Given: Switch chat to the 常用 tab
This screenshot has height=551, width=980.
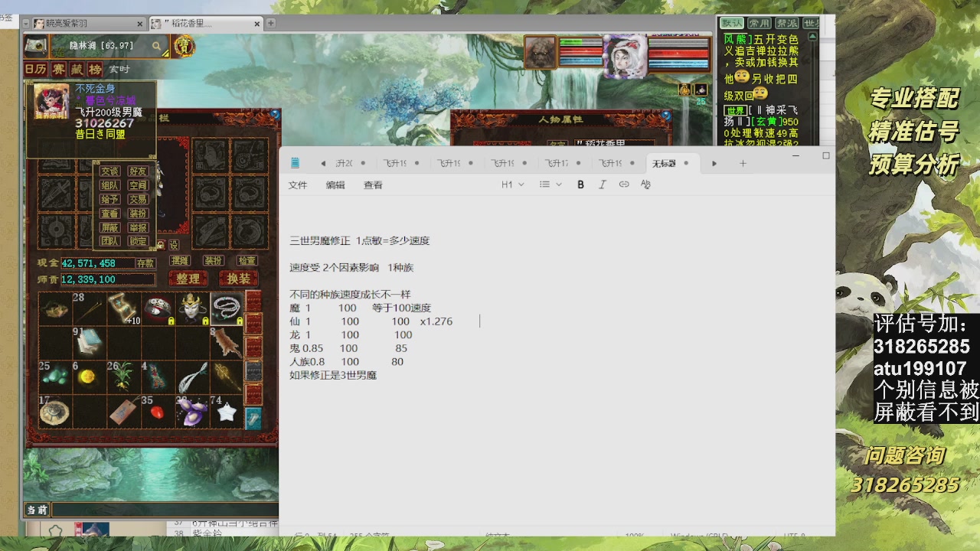Looking at the screenshot, I should coord(759,24).
